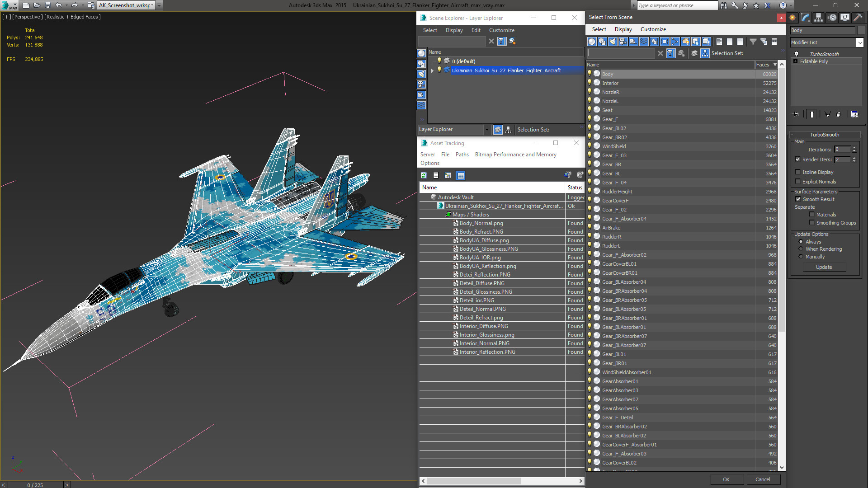Enable Isoline Display checkbox
The width and height of the screenshot is (868, 488).
(x=798, y=172)
